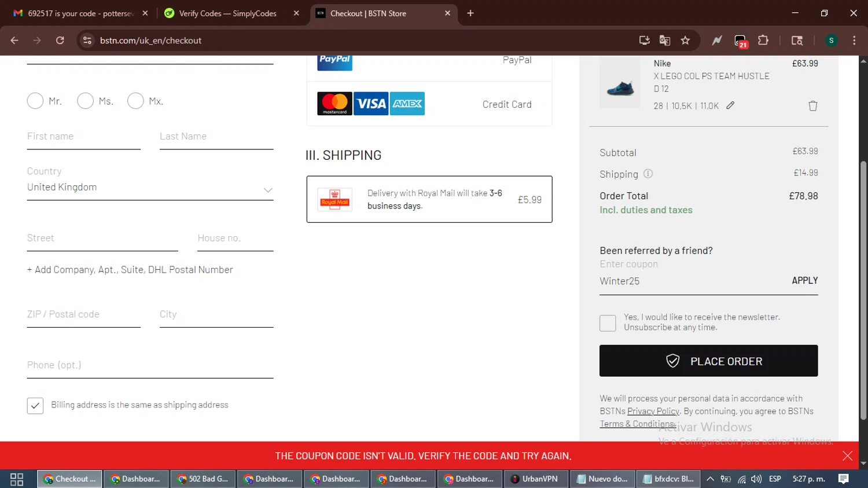Open the Chrome profile S avatar
Viewport: 868px width, 488px height.
pos(831,41)
